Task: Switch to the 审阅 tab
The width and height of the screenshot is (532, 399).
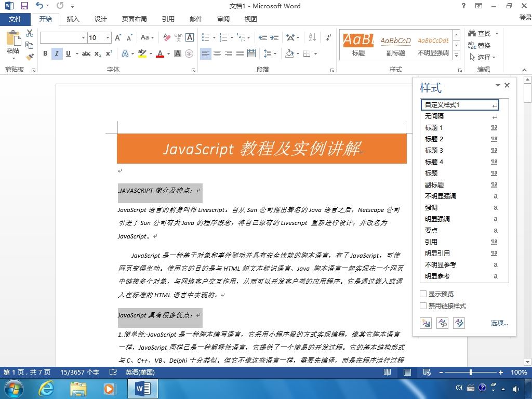Action: (x=223, y=19)
